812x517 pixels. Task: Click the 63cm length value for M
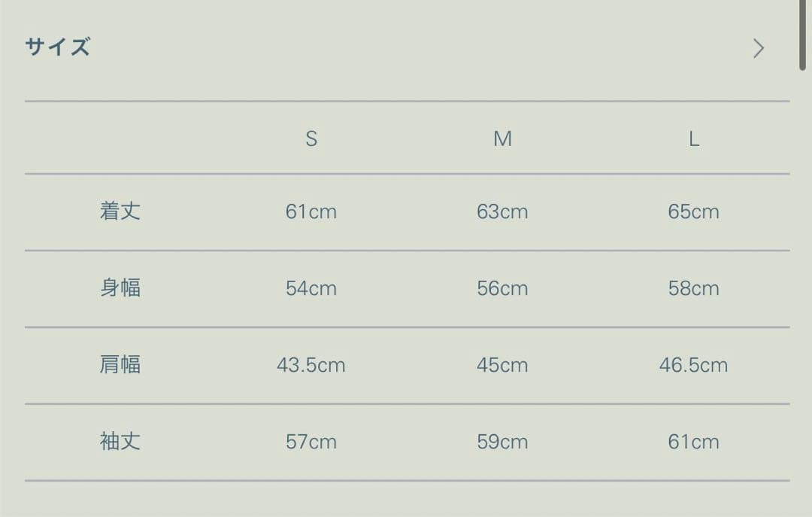502,211
